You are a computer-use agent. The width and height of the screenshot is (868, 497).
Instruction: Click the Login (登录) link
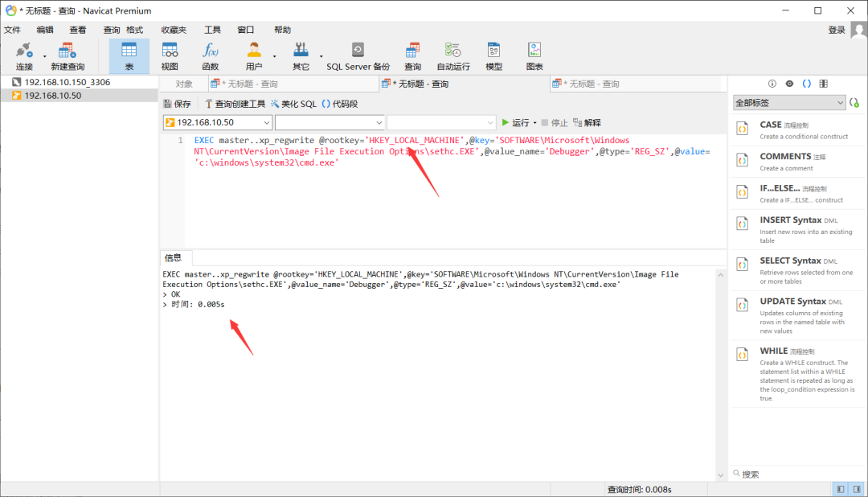pyautogui.click(x=837, y=30)
